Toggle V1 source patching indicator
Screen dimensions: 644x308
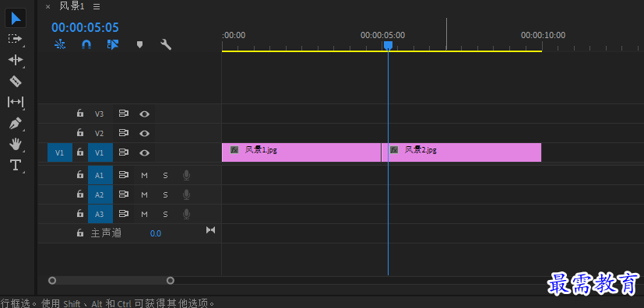tap(60, 152)
